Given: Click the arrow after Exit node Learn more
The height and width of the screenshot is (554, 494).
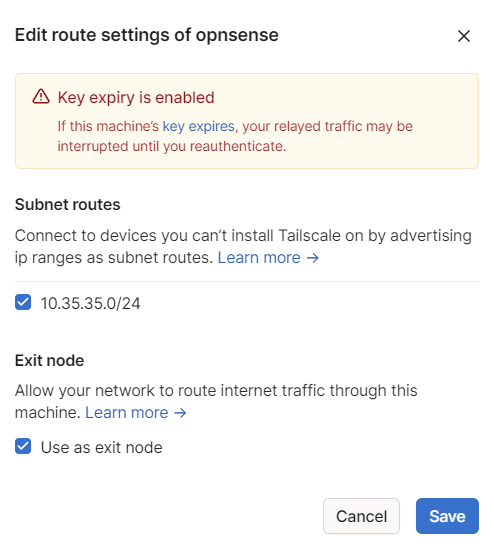Looking at the screenshot, I should tap(180, 413).
